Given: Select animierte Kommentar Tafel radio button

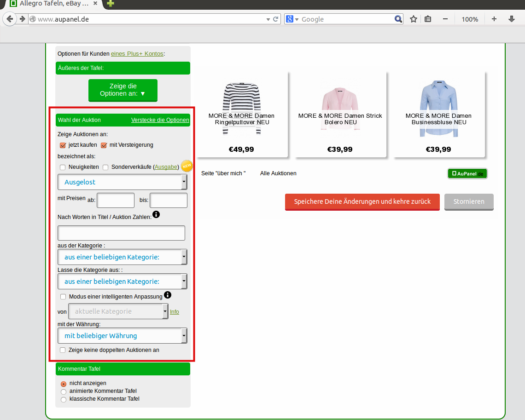Looking at the screenshot, I should coord(64,391).
